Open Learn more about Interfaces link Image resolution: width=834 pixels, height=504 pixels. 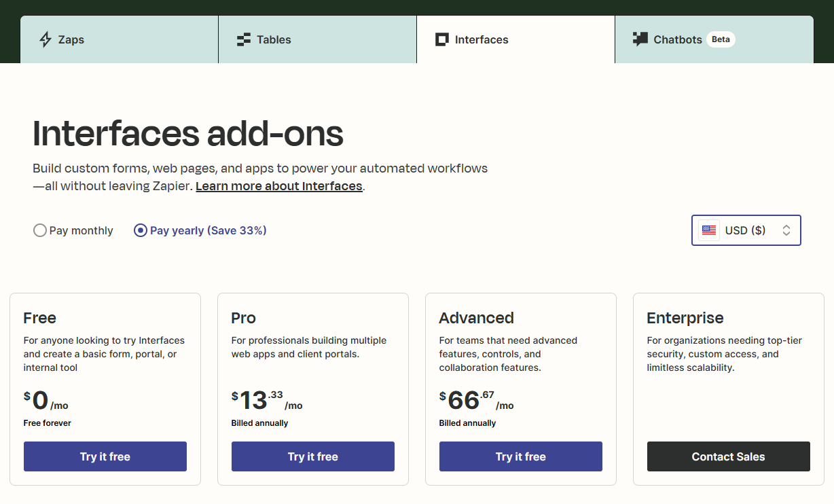pos(279,186)
